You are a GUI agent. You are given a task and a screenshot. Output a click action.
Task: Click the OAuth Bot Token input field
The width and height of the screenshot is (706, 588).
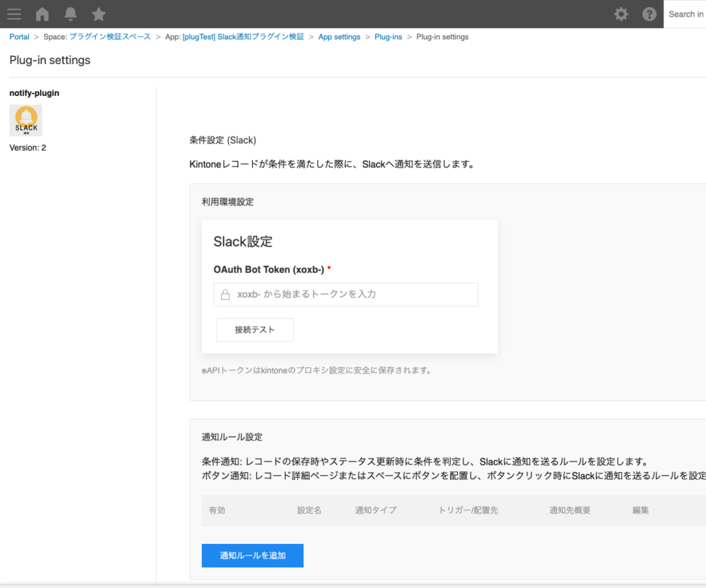345,294
